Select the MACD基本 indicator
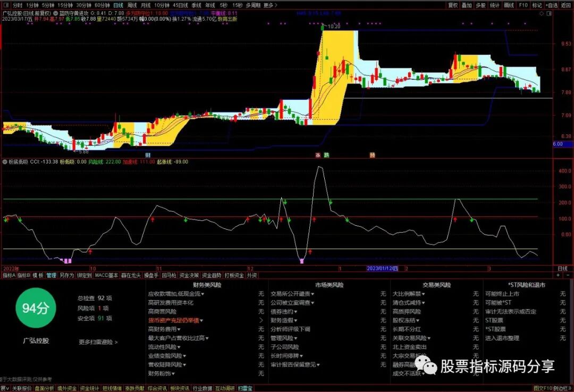This screenshot has width=574, height=392. pos(106,275)
